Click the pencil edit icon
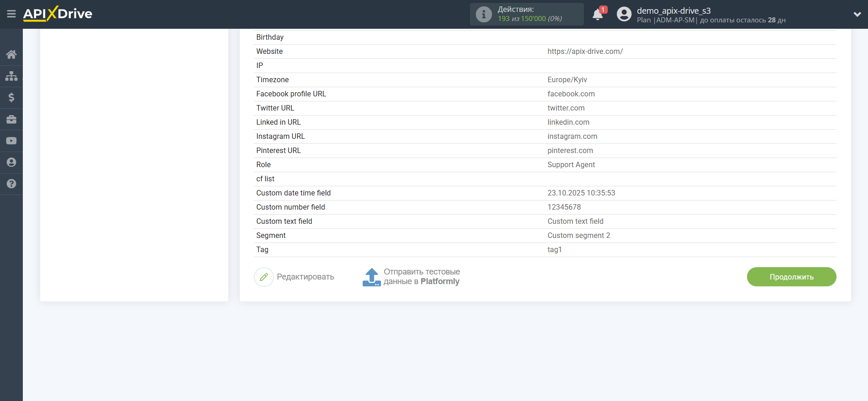The width and height of the screenshot is (868, 401). coord(264,277)
